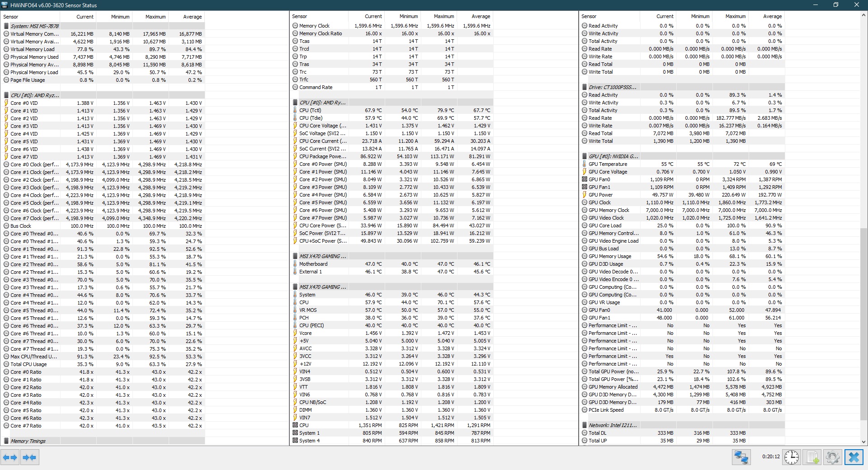Reset the elapsed timer with the clock icon
868x470 pixels.
pos(791,457)
